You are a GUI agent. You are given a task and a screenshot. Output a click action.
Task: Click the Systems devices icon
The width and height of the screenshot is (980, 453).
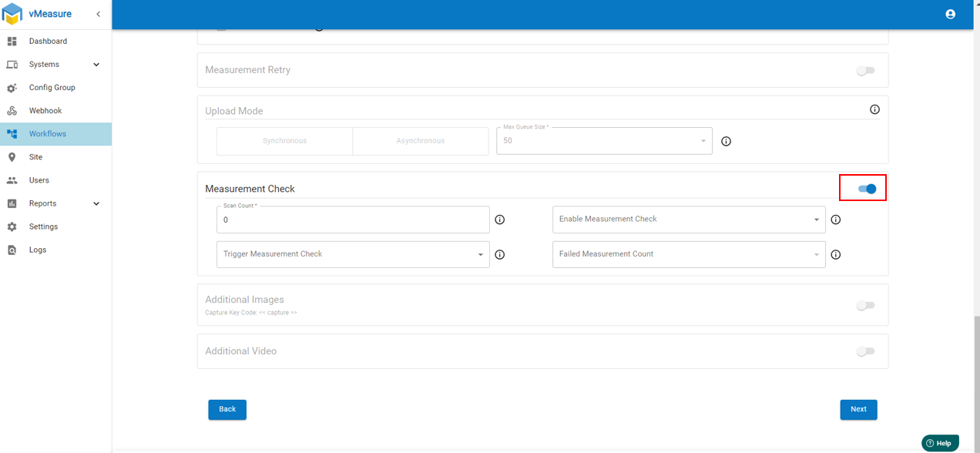pyautogui.click(x=12, y=64)
